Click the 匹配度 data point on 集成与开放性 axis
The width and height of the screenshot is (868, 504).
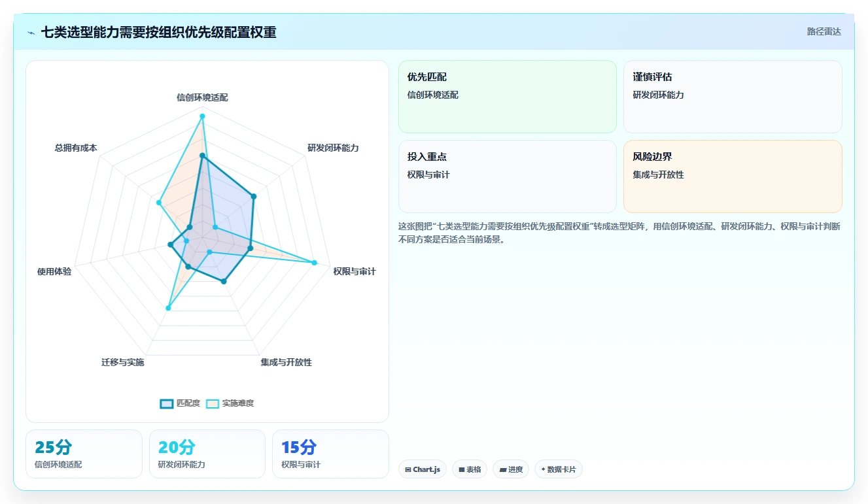click(224, 282)
